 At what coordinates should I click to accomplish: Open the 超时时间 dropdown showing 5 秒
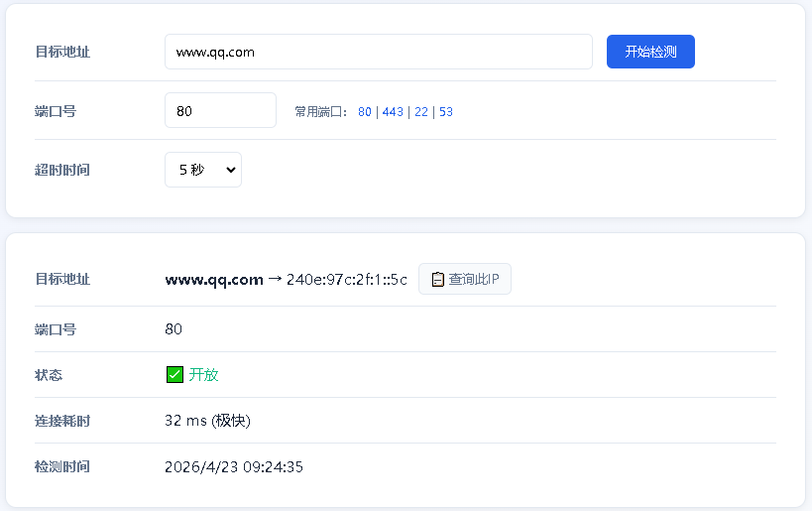[203, 170]
